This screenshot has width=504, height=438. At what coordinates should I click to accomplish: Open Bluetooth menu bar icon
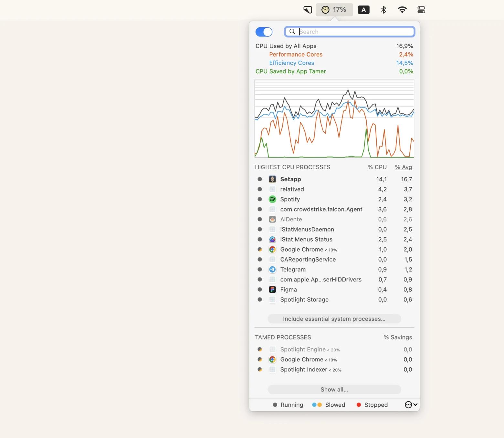click(x=383, y=10)
